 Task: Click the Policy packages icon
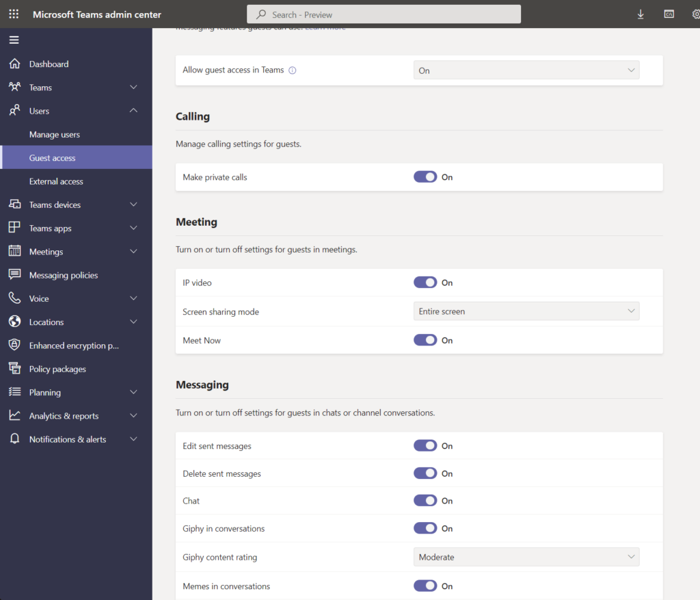point(15,368)
